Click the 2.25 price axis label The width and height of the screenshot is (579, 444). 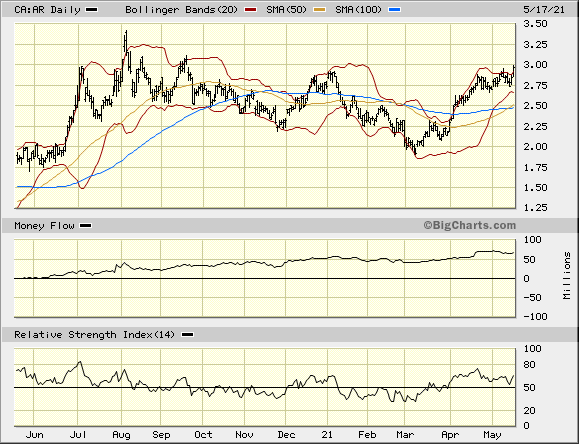coord(535,126)
